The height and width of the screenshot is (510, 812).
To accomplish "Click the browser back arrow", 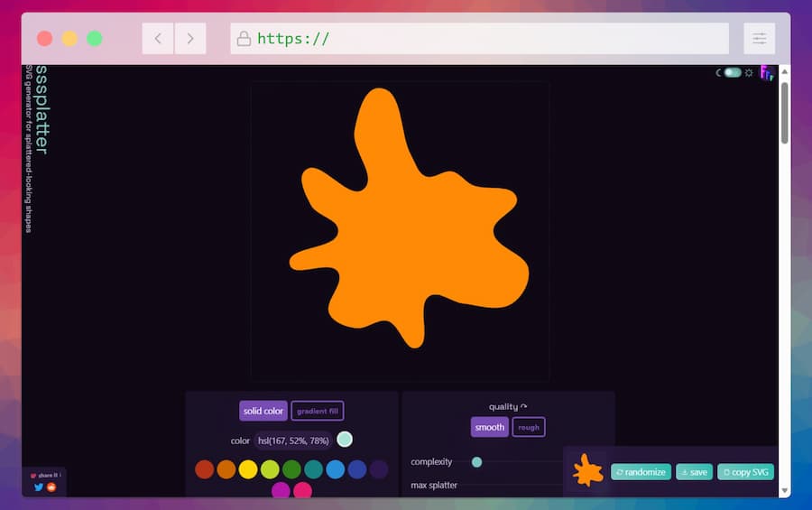I will (x=158, y=38).
